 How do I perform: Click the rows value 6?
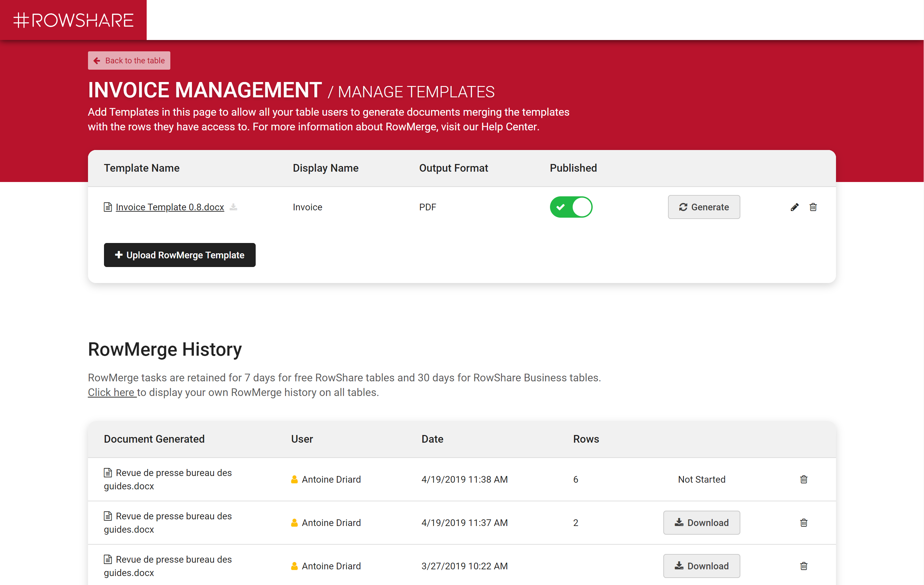576,480
